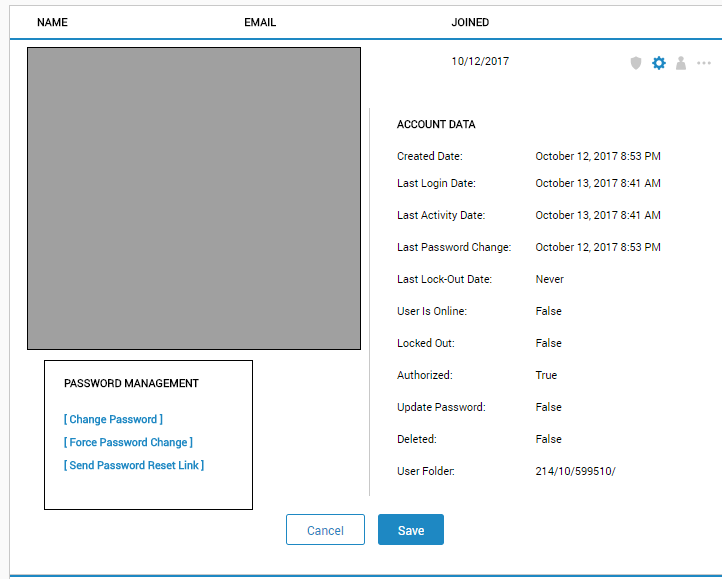722x579 pixels.
Task: Select the joined date 10/12/2017
Action: [480, 61]
